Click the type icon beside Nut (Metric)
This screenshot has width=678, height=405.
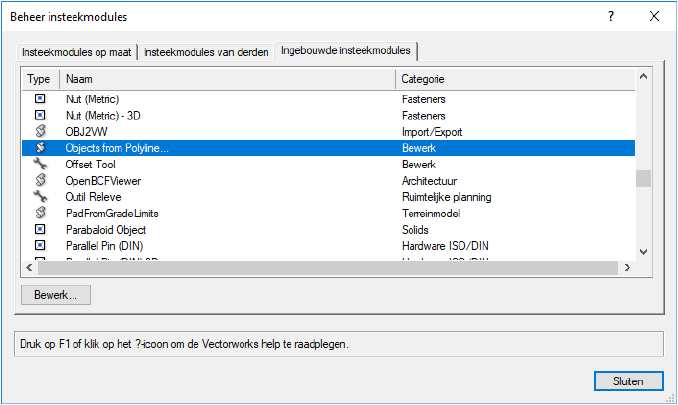[x=40, y=99]
